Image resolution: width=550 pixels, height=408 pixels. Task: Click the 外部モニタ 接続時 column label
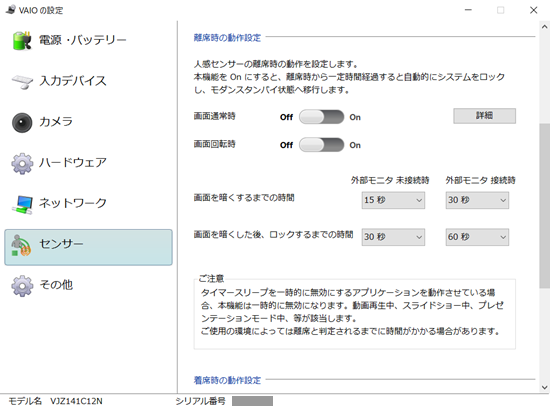pos(481,180)
